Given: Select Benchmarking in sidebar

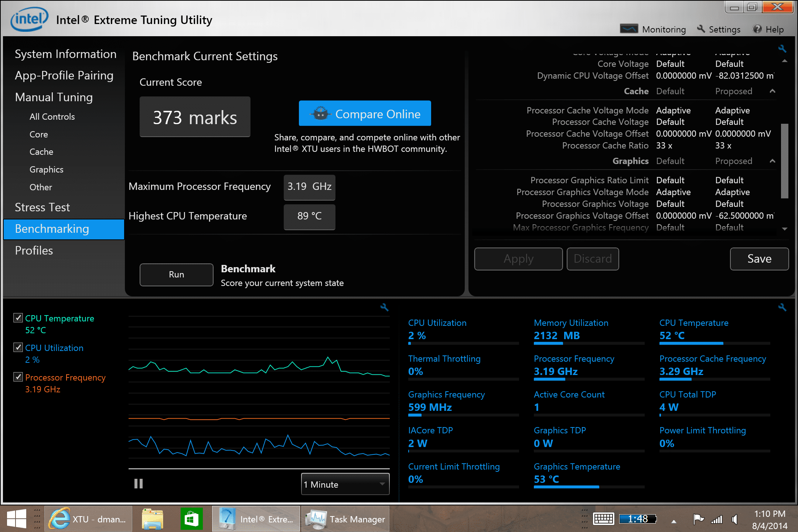Looking at the screenshot, I should pyautogui.click(x=64, y=229).
